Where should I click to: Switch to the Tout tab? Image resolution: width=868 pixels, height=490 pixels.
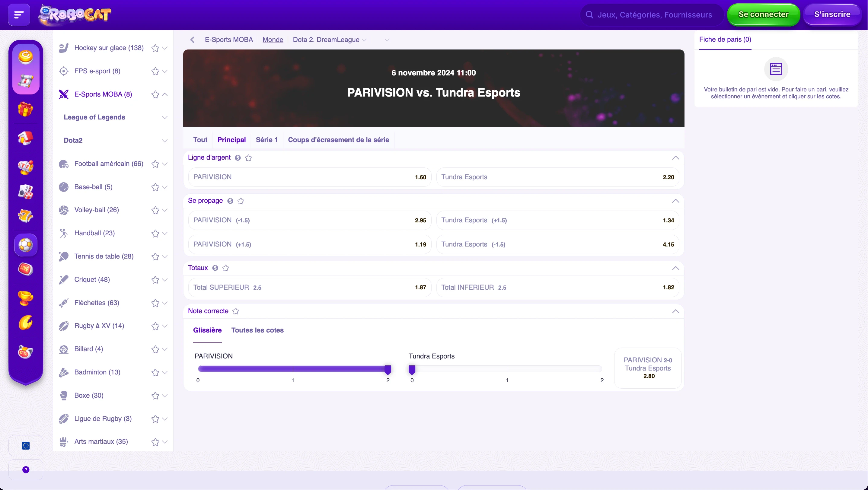click(x=200, y=139)
